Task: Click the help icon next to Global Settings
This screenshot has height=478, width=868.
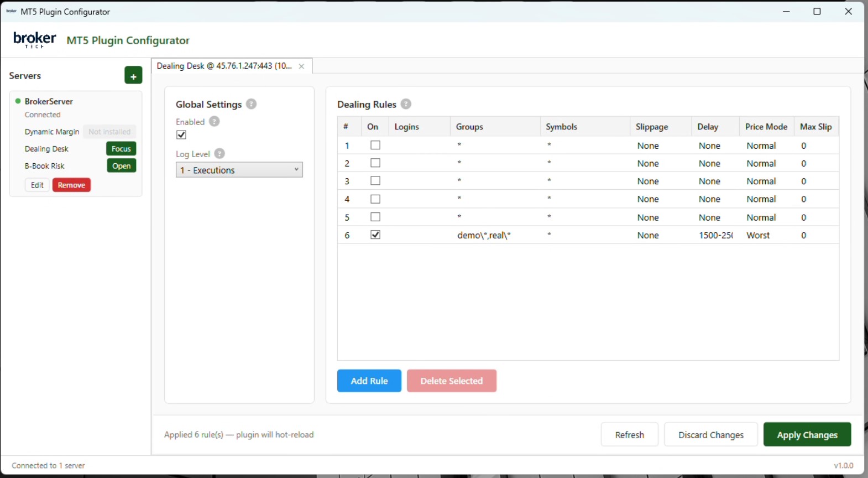Action: pyautogui.click(x=251, y=104)
